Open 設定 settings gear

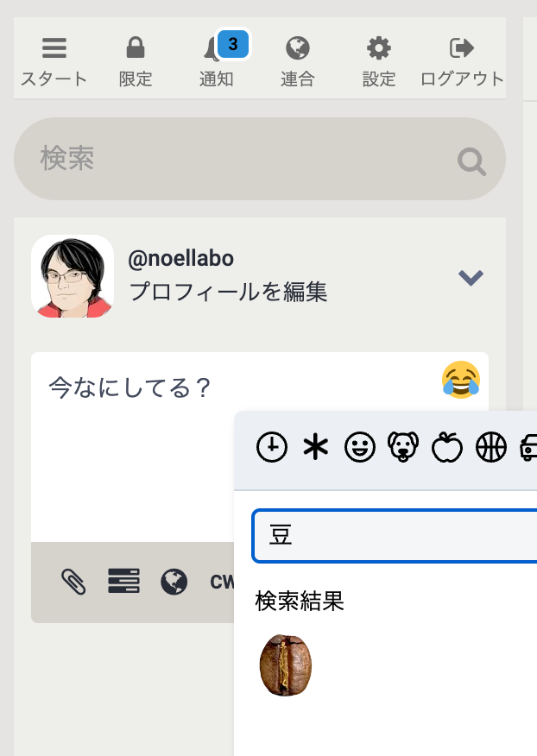pos(378,61)
